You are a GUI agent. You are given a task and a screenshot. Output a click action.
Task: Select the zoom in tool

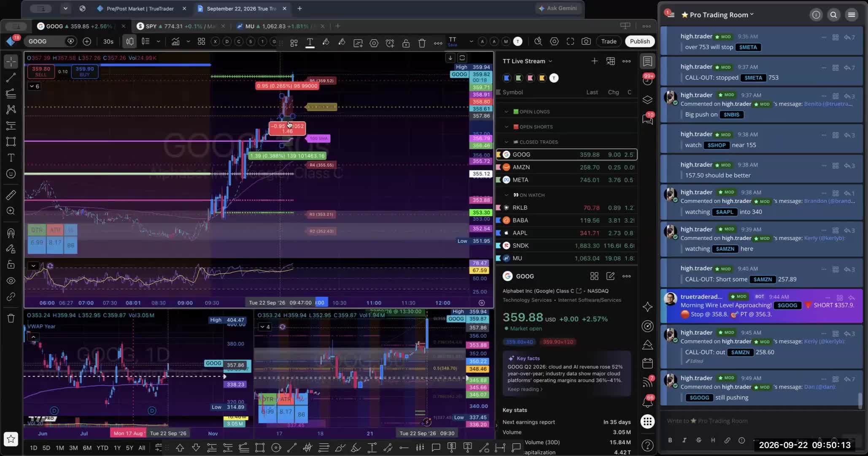[11, 211]
